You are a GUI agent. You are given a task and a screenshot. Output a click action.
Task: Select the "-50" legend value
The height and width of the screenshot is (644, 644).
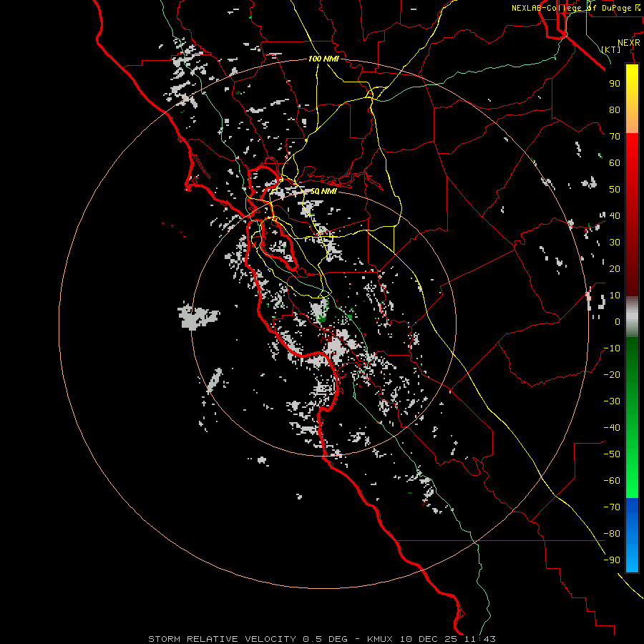(612, 454)
